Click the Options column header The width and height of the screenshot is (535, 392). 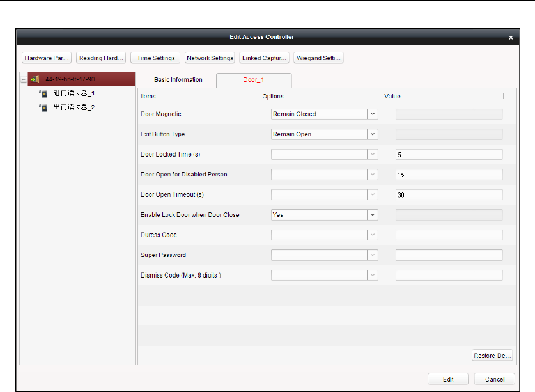[x=321, y=97]
